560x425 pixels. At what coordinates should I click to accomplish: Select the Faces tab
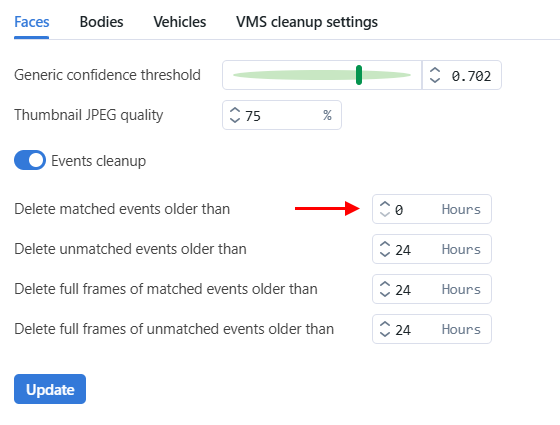31,22
